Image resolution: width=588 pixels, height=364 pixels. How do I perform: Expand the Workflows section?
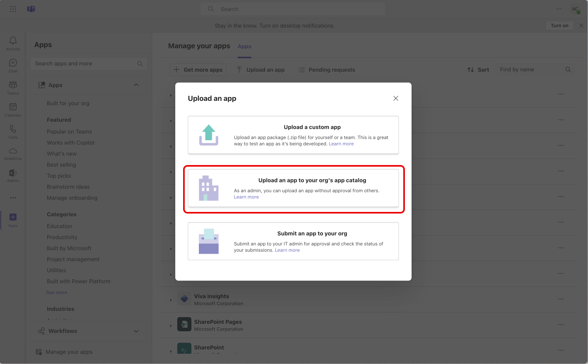coord(89,331)
